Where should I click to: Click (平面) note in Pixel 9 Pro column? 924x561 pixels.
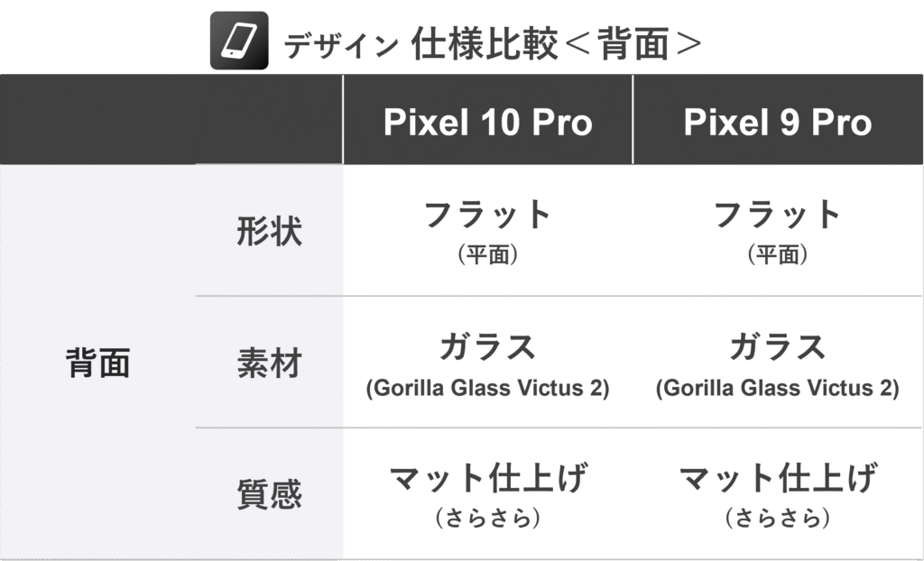pos(778,255)
